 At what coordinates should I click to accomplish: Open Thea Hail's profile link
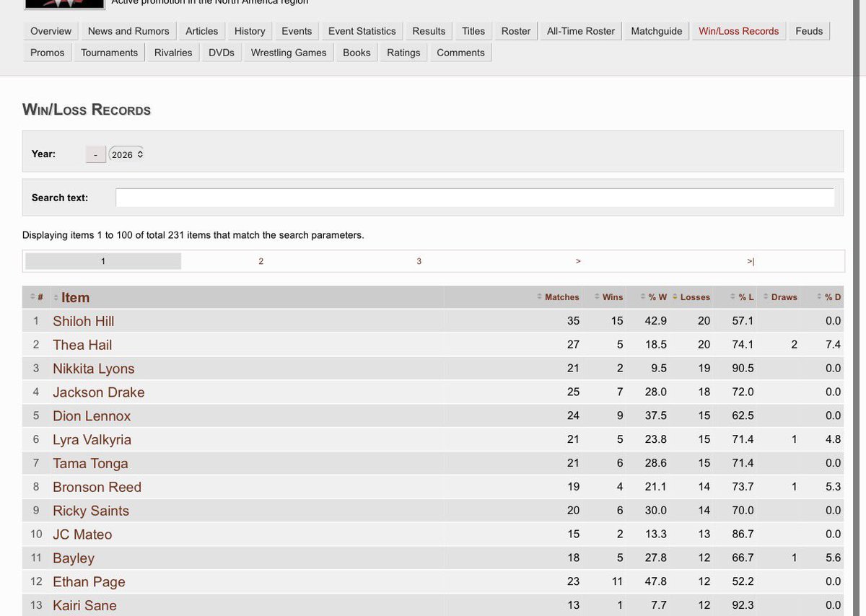pos(82,345)
